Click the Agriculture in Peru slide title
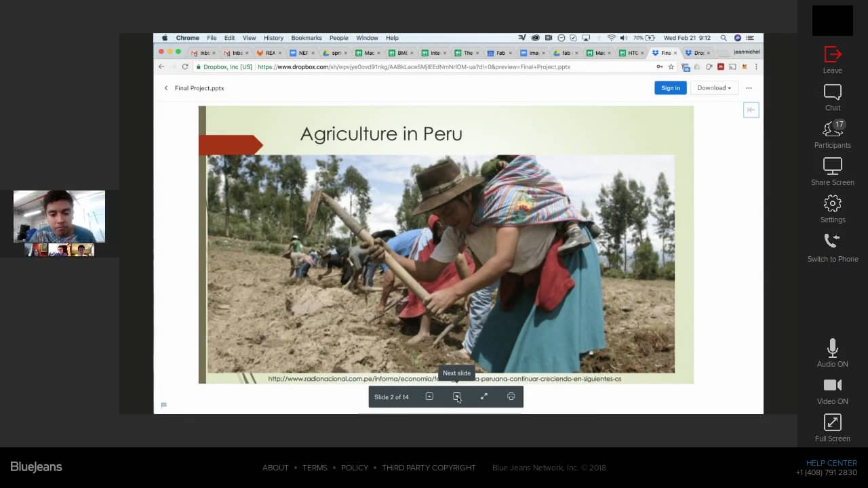 381,134
